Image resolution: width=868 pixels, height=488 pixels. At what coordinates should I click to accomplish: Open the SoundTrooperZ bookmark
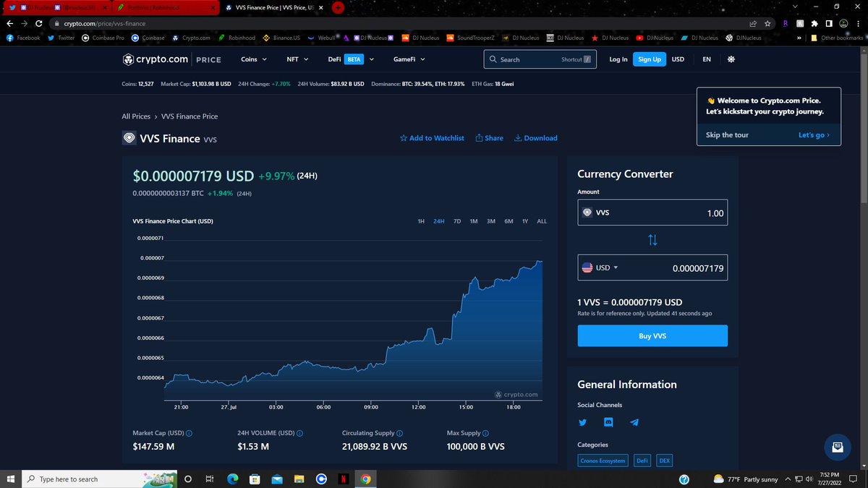coord(470,38)
